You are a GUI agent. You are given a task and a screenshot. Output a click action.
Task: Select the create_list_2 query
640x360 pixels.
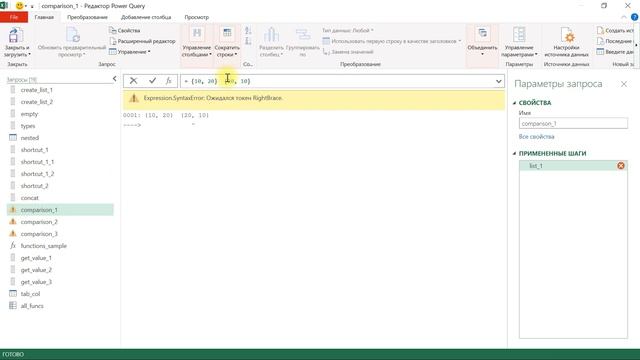click(x=60, y=102)
